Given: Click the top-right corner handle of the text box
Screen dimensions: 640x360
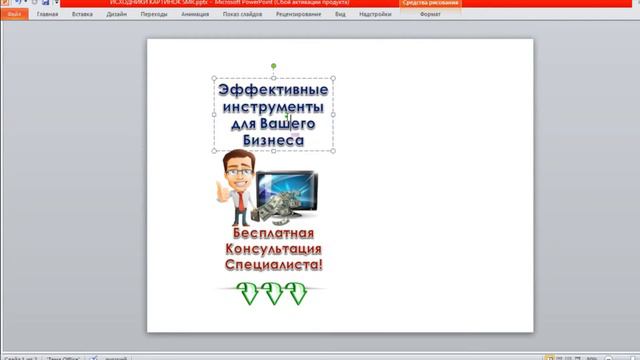Looking at the screenshot, I should 333,78.
